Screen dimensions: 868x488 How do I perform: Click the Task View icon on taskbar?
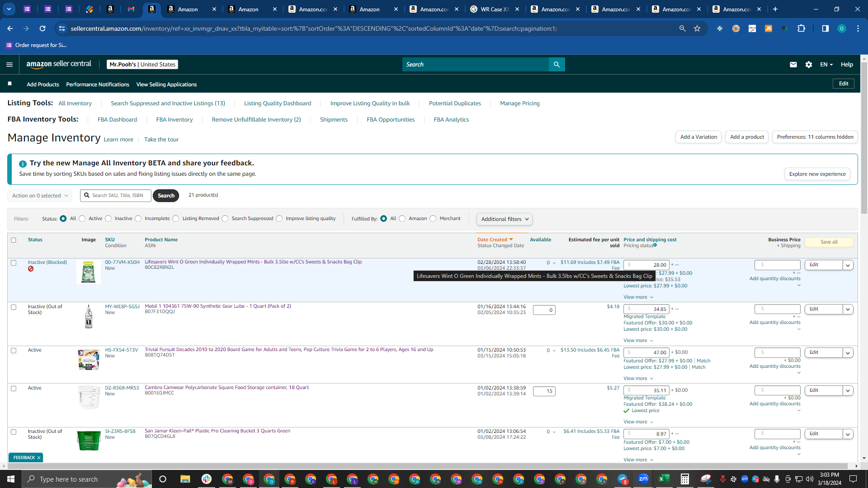coord(163,479)
